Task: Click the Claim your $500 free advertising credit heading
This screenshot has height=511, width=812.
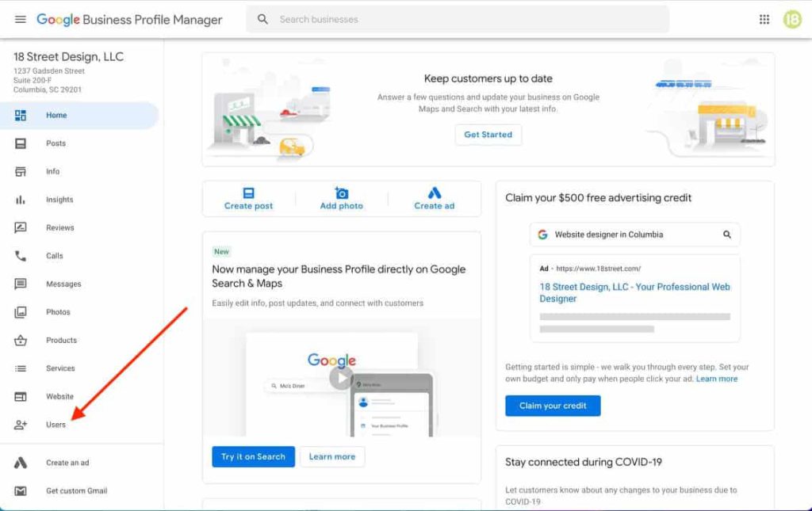Action: (x=598, y=198)
